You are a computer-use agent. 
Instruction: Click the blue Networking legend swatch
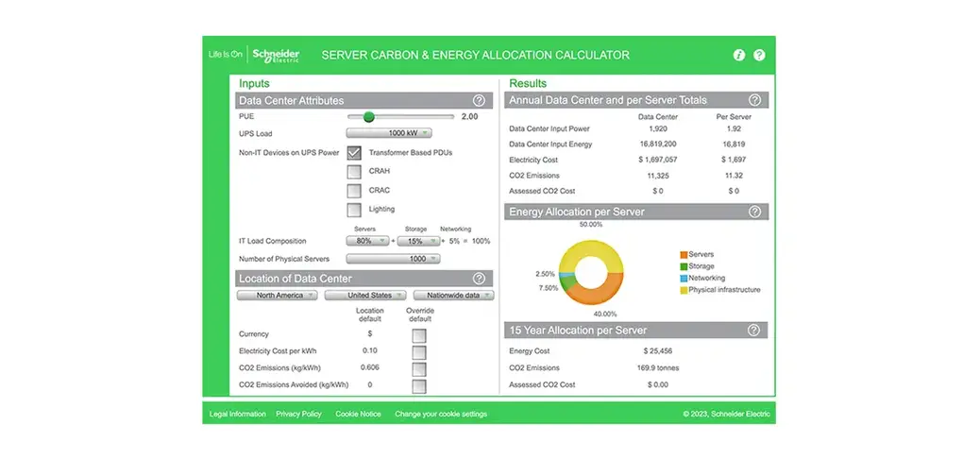click(684, 279)
